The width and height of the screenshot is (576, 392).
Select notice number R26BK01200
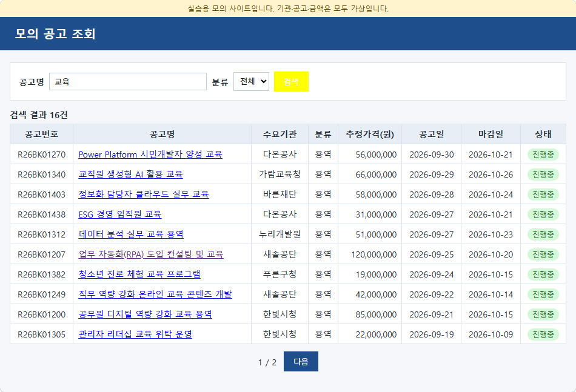click(x=41, y=314)
